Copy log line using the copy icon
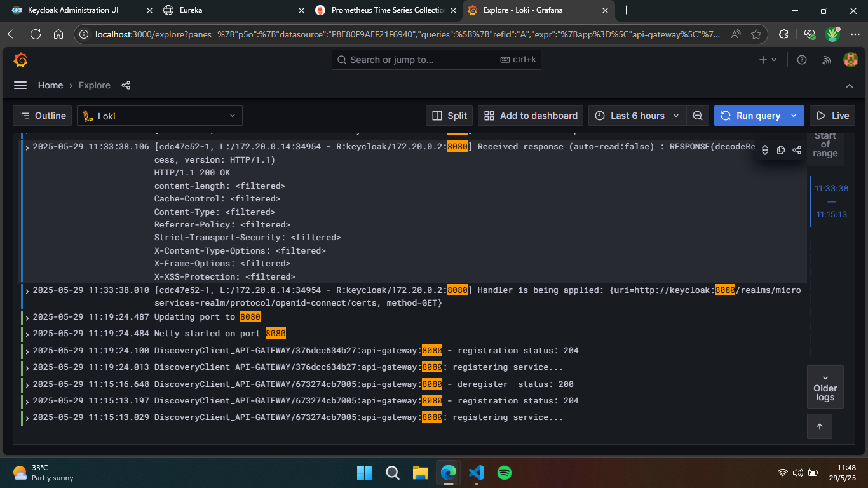Image resolution: width=868 pixels, height=488 pixels. [x=781, y=150]
